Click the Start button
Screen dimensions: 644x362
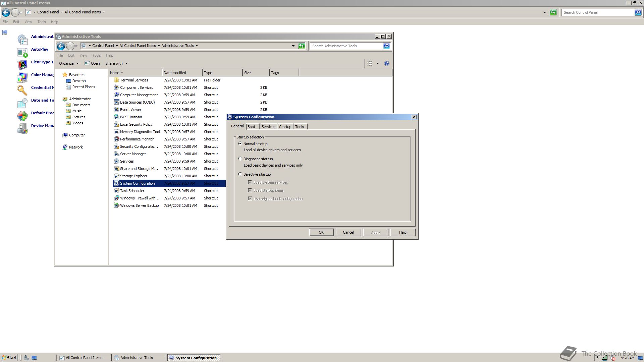(x=9, y=358)
